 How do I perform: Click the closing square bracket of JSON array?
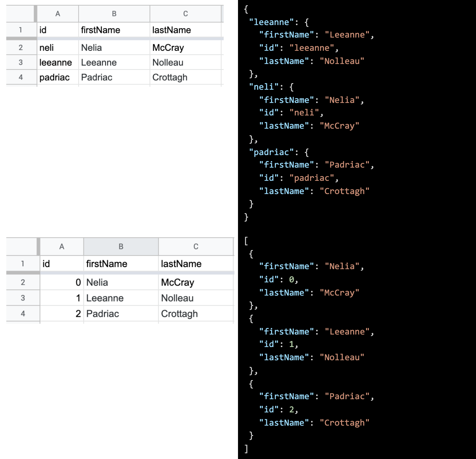[x=246, y=449]
